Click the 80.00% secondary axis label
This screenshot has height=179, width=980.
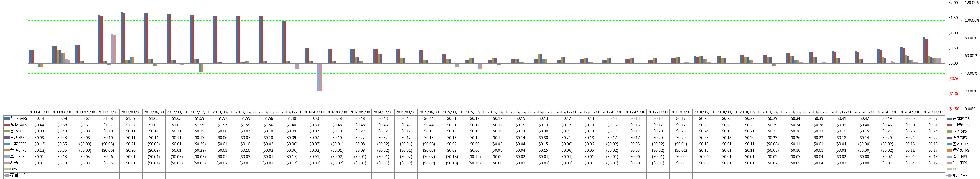[971, 38]
